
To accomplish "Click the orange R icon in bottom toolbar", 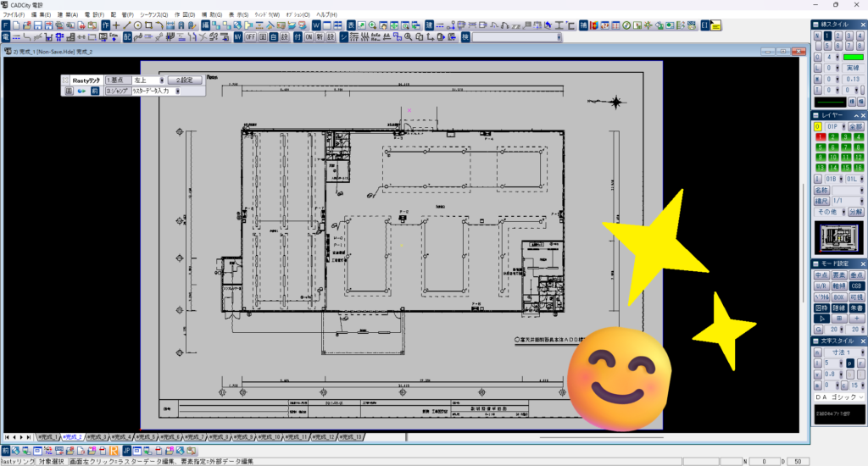I will click(x=114, y=451).
